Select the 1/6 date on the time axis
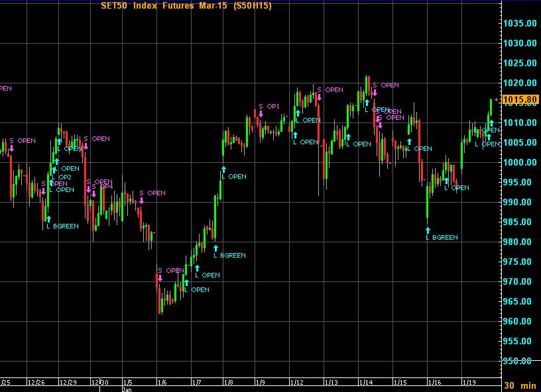This screenshot has height=392, width=541. tap(162, 382)
